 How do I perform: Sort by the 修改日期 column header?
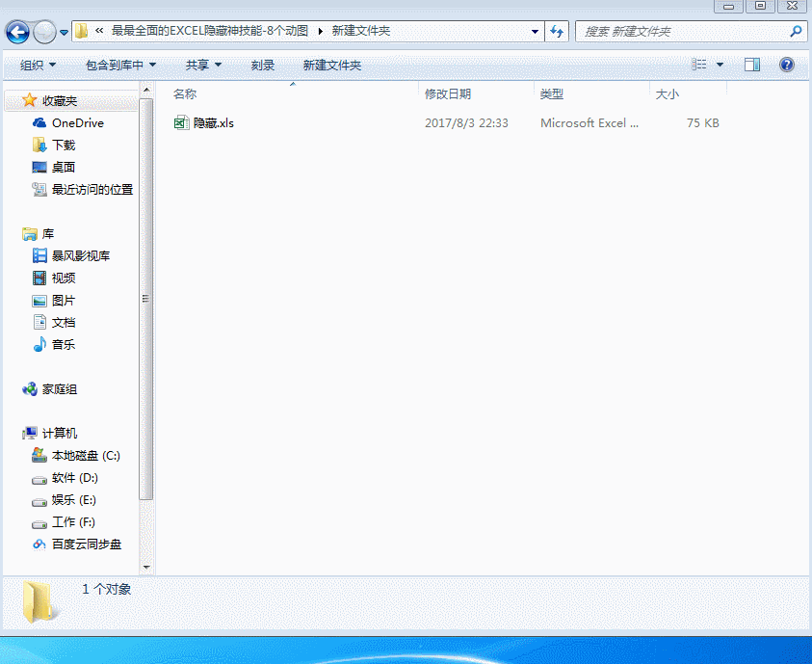pos(448,94)
